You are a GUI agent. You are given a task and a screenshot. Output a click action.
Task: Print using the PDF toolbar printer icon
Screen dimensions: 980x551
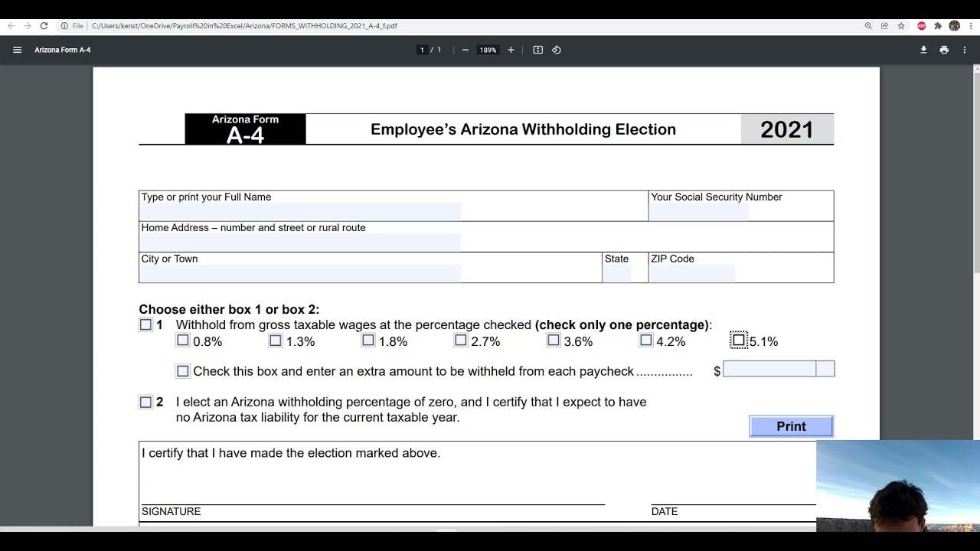(944, 50)
